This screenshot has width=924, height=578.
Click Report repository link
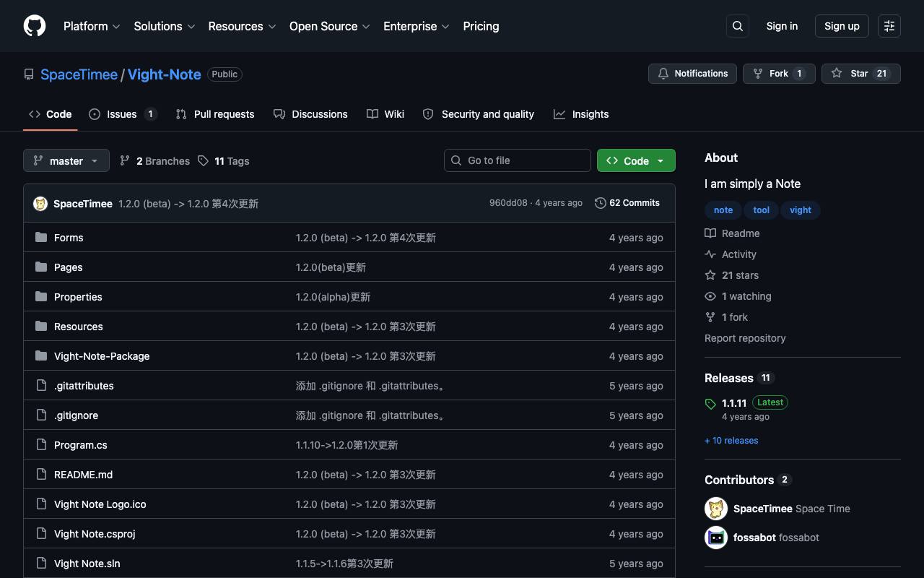point(745,338)
